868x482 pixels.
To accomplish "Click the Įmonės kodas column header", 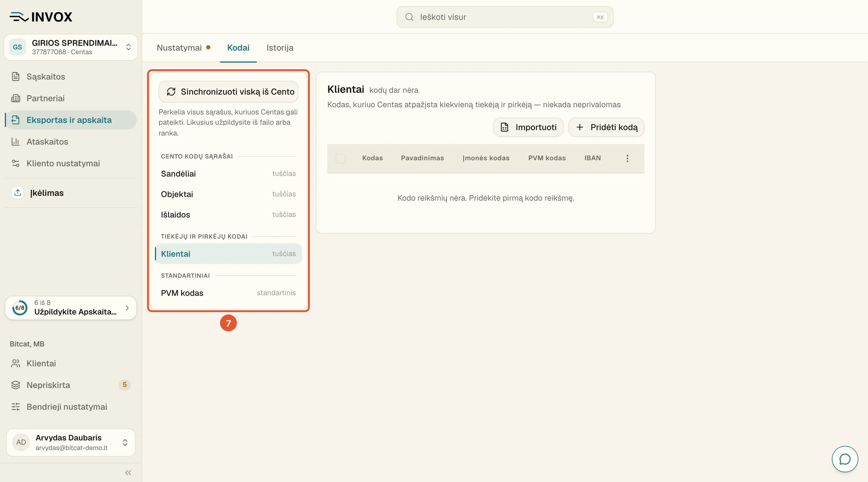I will 486,158.
